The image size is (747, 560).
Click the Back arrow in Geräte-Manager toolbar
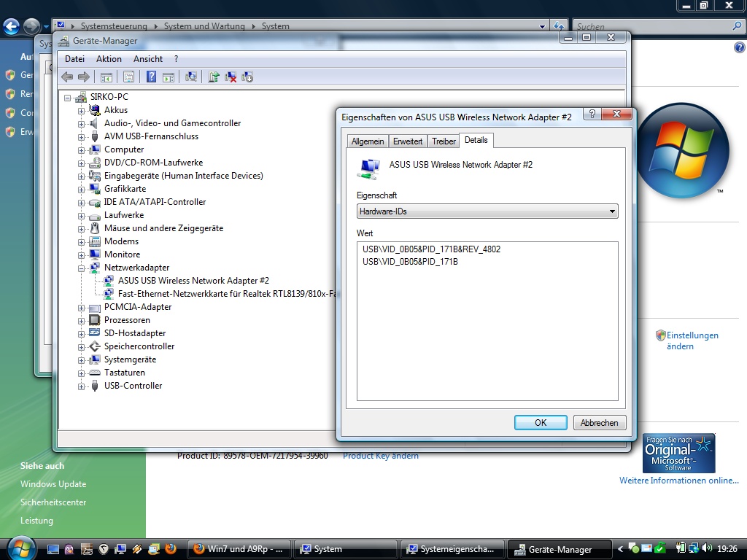click(x=67, y=77)
